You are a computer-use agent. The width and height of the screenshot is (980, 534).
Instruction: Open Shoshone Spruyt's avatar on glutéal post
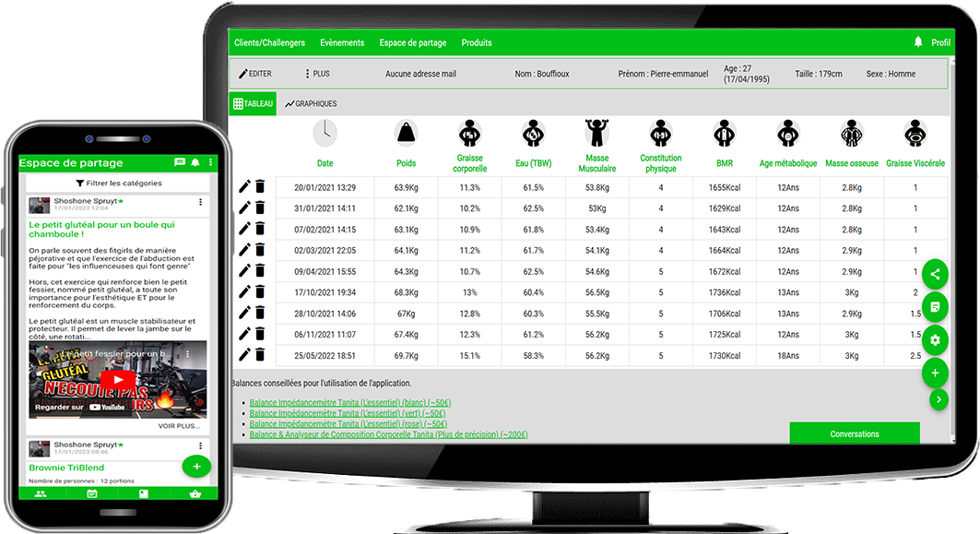pos(40,205)
